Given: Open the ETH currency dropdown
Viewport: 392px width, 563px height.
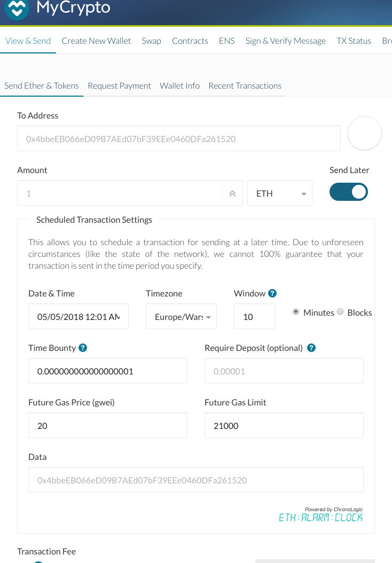Looking at the screenshot, I should coord(280,193).
